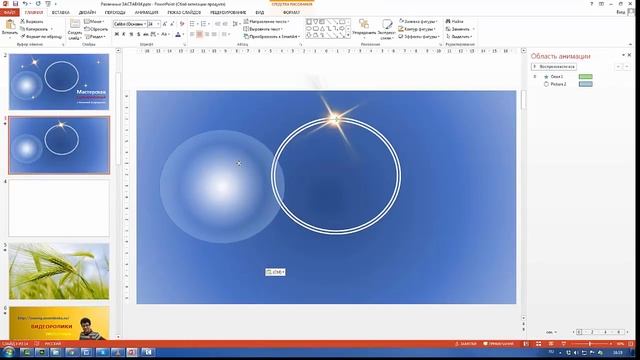
Task: Open the File (Файл) tab
Action: 9,12
